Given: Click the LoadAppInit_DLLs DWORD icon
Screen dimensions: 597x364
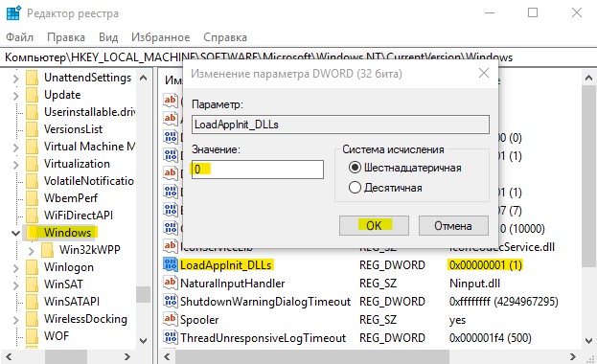Looking at the screenshot, I should (171, 264).
